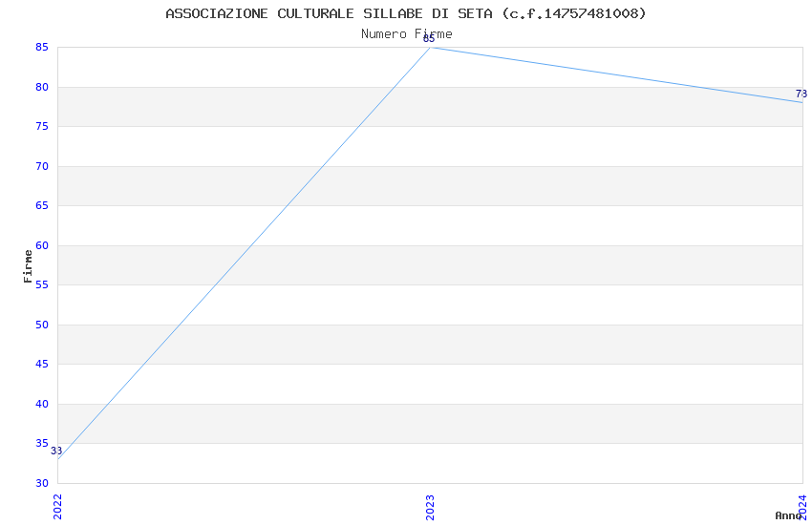The width and height of the screenshot is (812, 525).
Task: Click the 2024 data point label
Action: click(801, 94)
